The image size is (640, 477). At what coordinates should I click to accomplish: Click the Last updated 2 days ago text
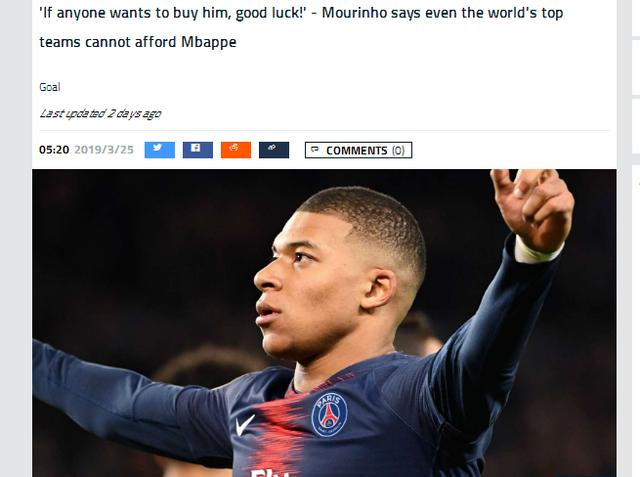(x=100, y=113)
